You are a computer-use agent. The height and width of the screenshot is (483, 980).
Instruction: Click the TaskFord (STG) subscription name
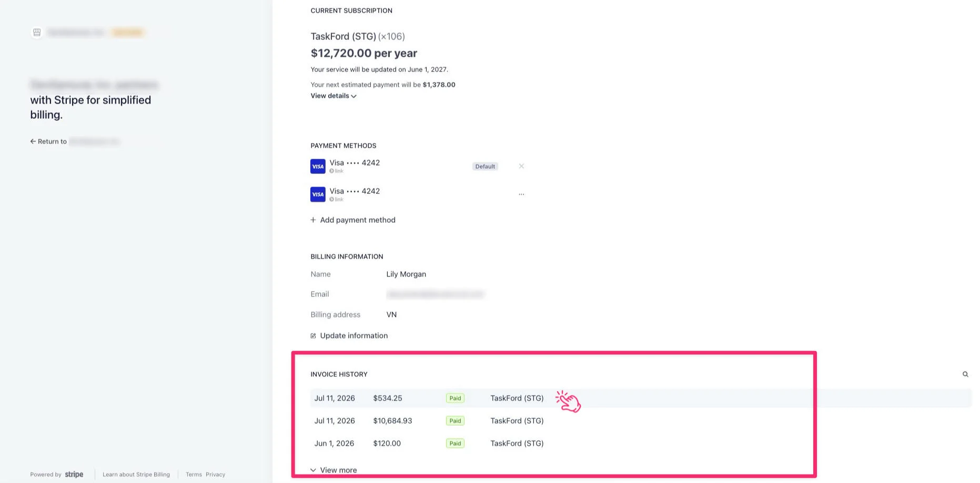(343, 36)
